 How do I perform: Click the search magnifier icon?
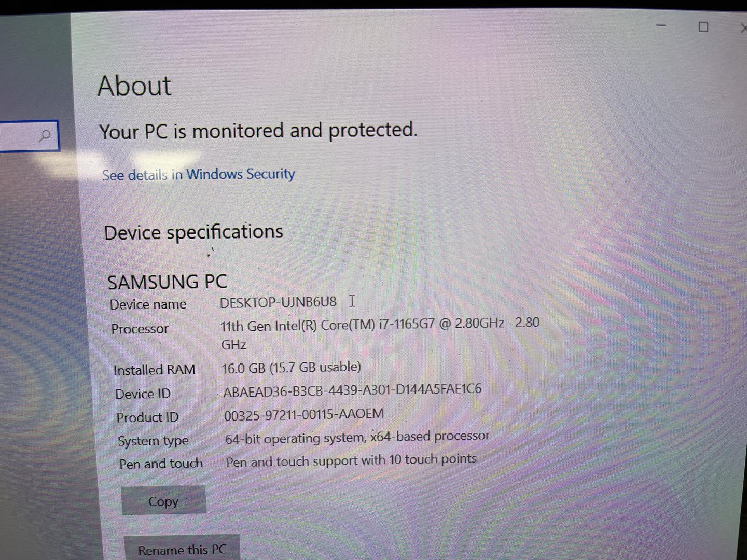click(x=45, y=136)
